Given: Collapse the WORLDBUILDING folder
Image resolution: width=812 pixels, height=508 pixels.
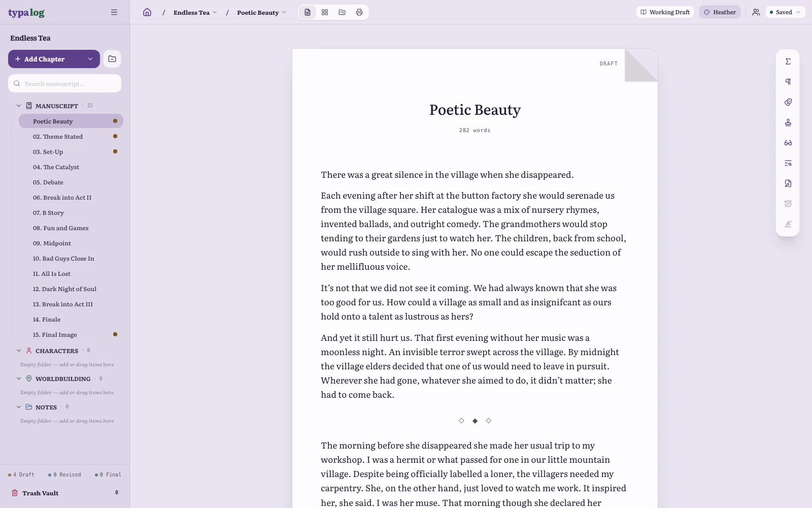Looking at the screenshot, I should point(19,378).
